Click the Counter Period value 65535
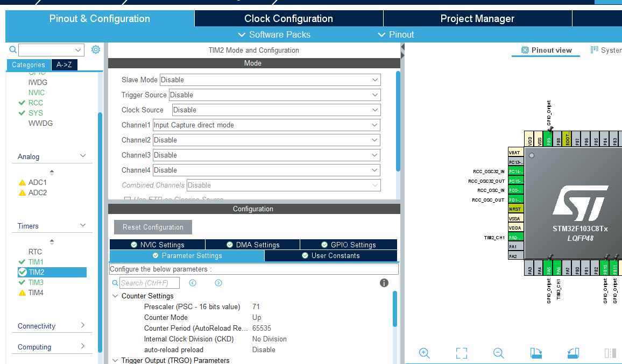The width and height of the screenshot is (622, 364). [x=261, y=328]
